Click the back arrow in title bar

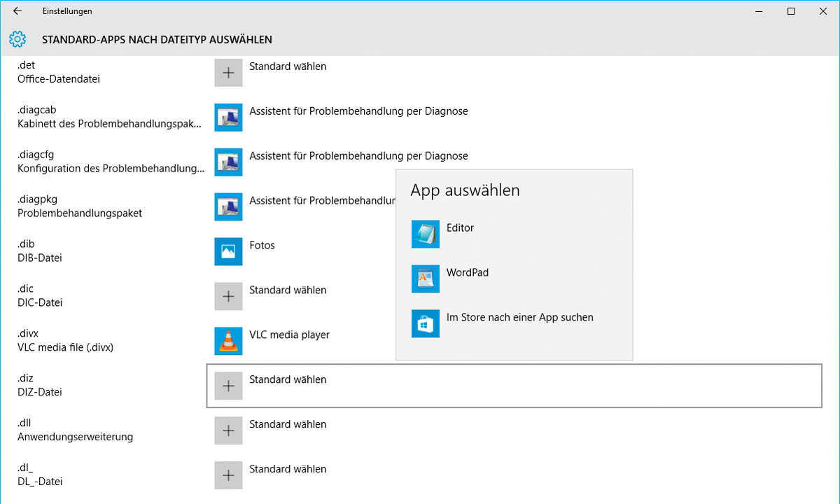pyautogui.click(x=17, y=11)
